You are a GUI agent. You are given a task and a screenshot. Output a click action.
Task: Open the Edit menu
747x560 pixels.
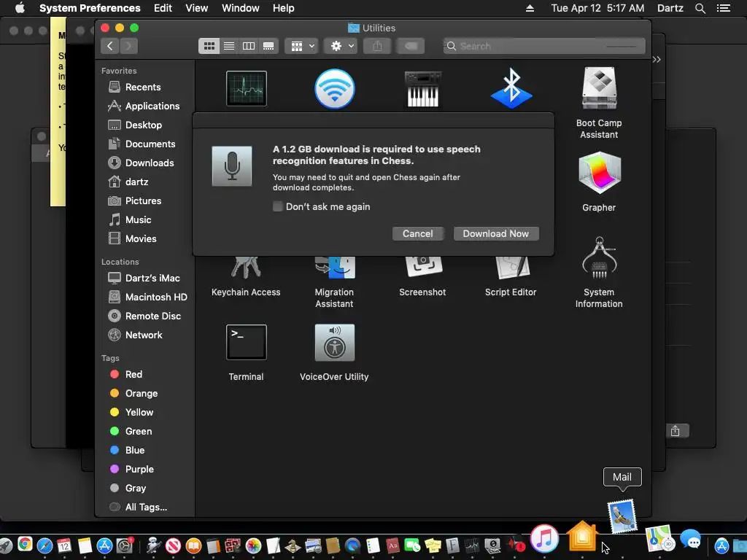(163, 8)
